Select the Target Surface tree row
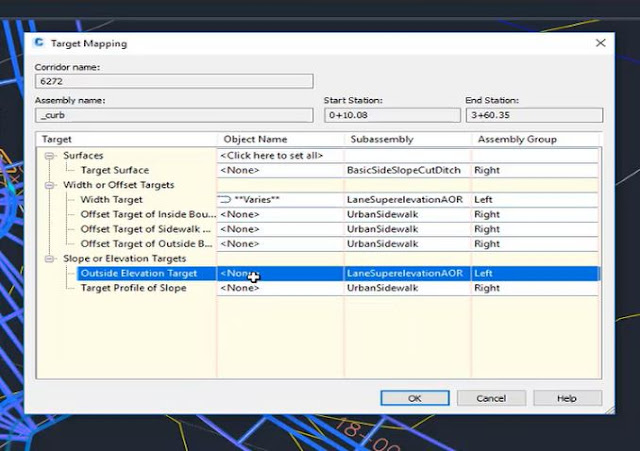Viewport: 640px width, 451px height. (115, 170)
